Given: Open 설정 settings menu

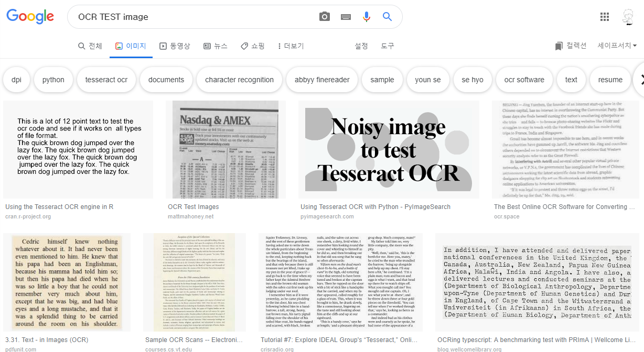Looking at the screenshot, I should (361, 46).
